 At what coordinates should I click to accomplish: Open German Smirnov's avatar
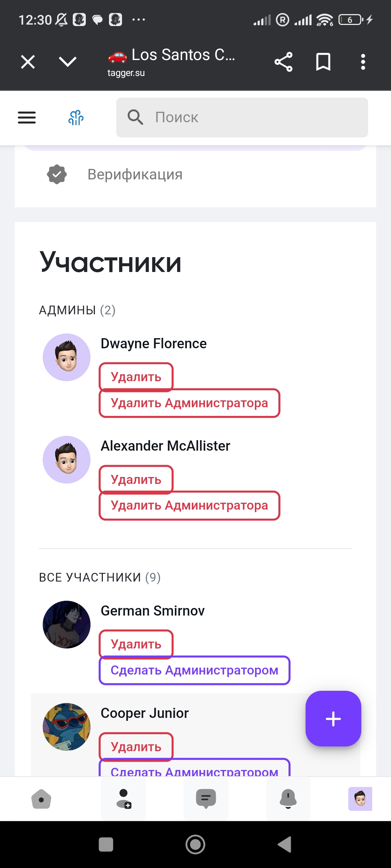tap(67, 625)
